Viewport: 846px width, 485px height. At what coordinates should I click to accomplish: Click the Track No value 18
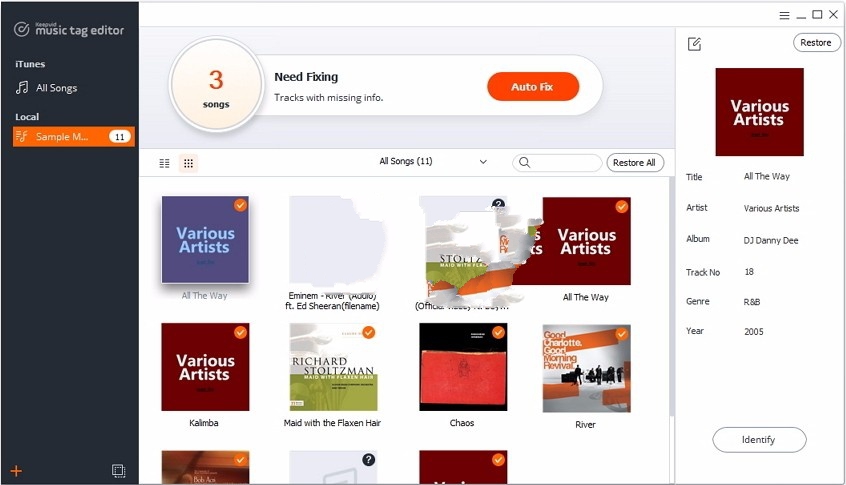tap(749, 272)
